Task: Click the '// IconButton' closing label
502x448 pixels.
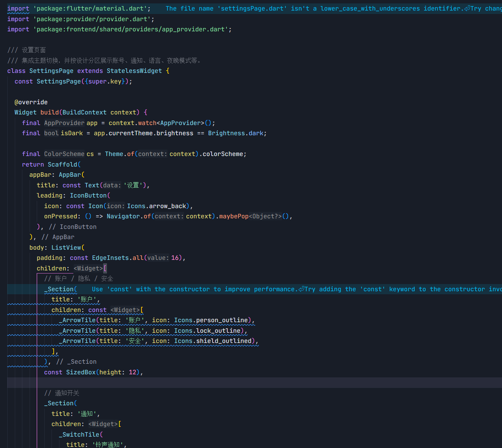Action: pyautogui.click(x=73, y=227)
